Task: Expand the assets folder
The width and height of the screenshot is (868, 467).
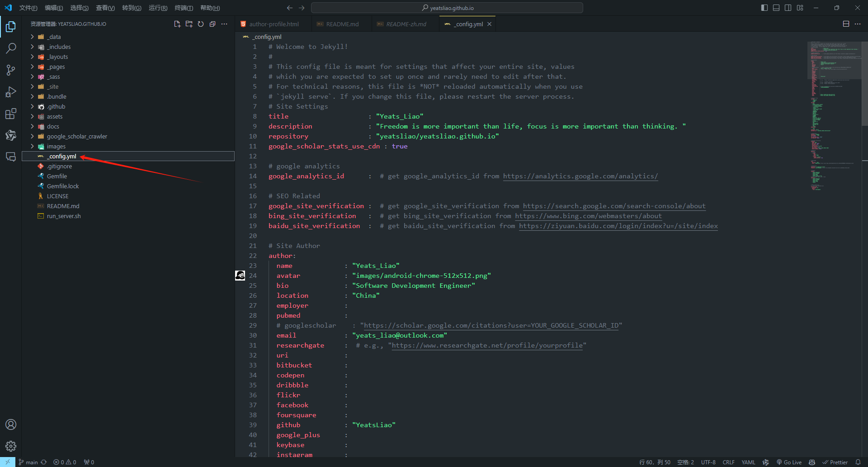Action: point(55,117)
